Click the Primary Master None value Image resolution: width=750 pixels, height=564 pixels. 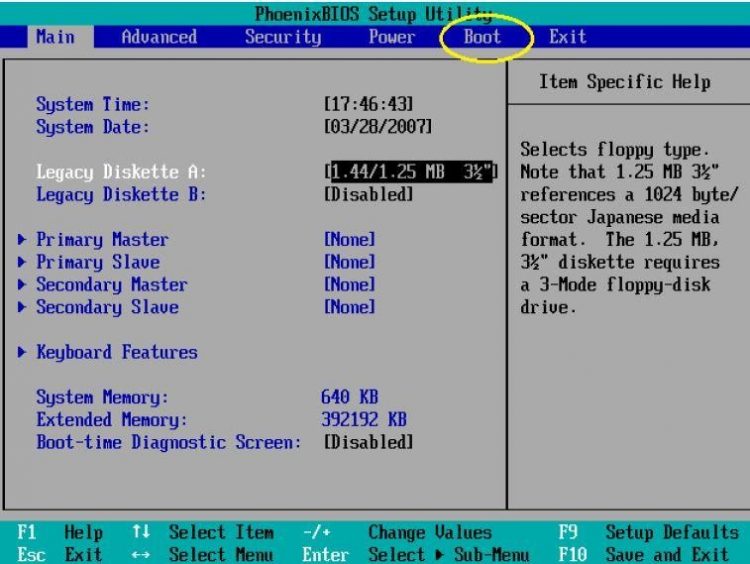coord(350,239)
